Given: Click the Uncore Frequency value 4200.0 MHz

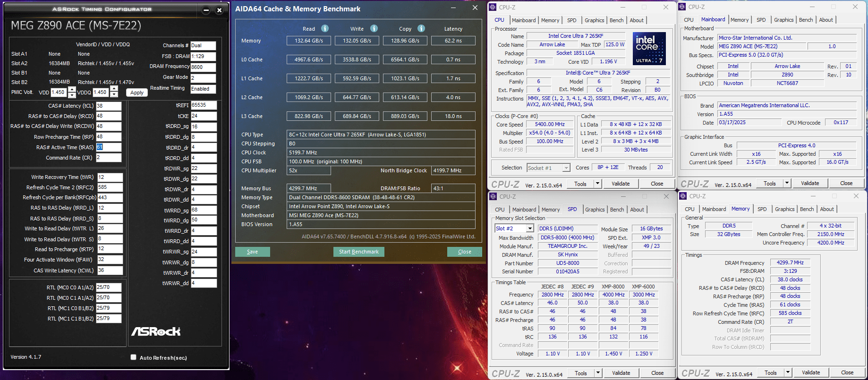Looking at the screenshot, I should [x=831, y=243].
